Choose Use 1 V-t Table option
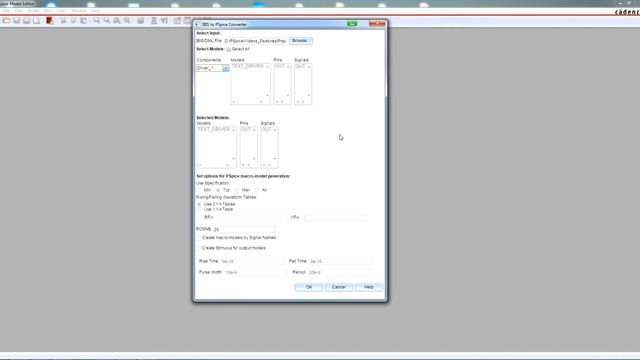Image resolution: width=640 pixels, height=360 pixels. coord(199,209)
